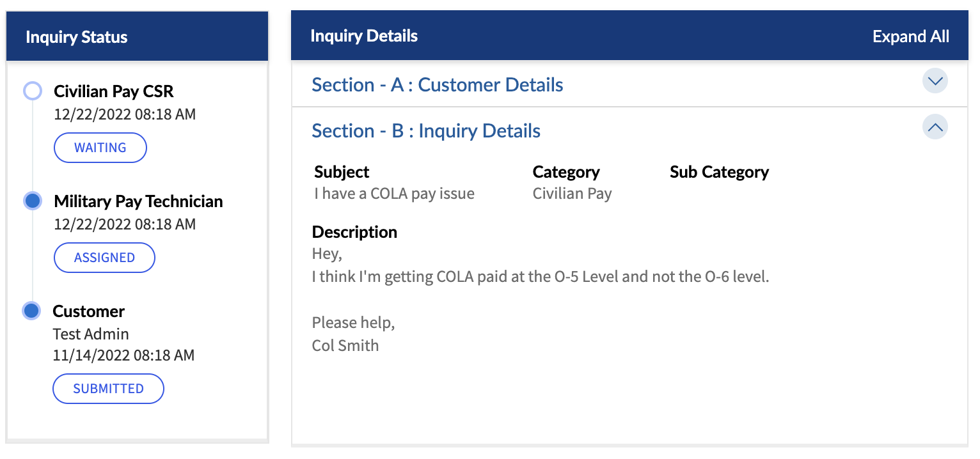Viewport: 980px width, 459px height.
Task: Collapse Section B chevron up icon
Action: [x=935, y=127]
